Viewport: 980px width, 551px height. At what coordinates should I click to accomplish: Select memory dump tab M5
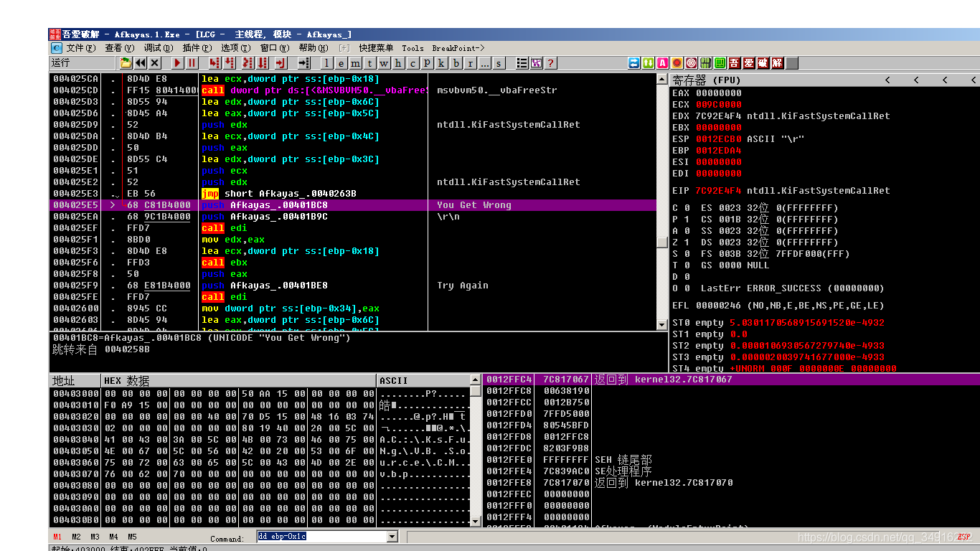pyautogui.click(x=132, y=537)
